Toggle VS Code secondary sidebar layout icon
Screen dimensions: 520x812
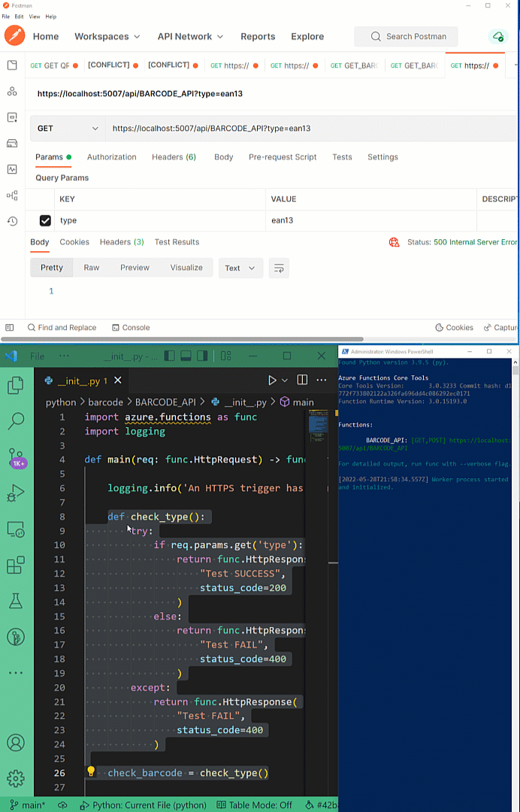[202, 356]
